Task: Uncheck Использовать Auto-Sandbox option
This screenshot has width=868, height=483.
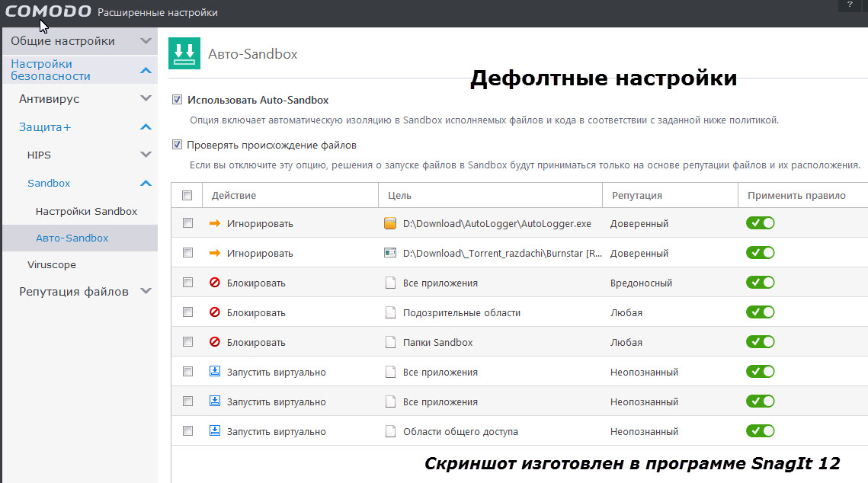Action: click(x=177, y=100)
